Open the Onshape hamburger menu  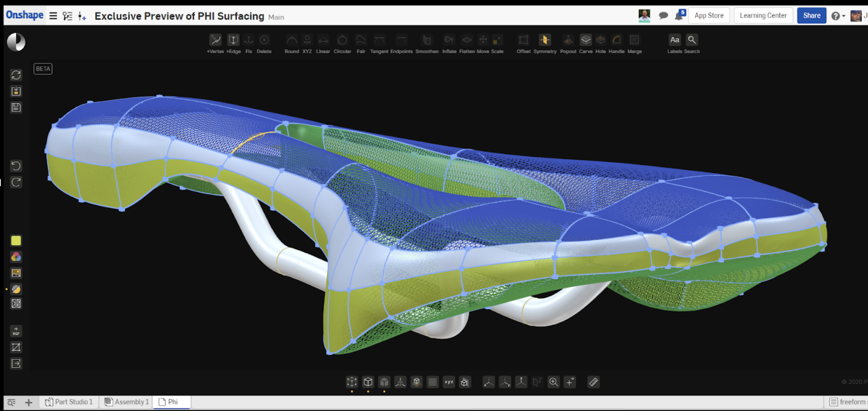[x=53, y=16]
